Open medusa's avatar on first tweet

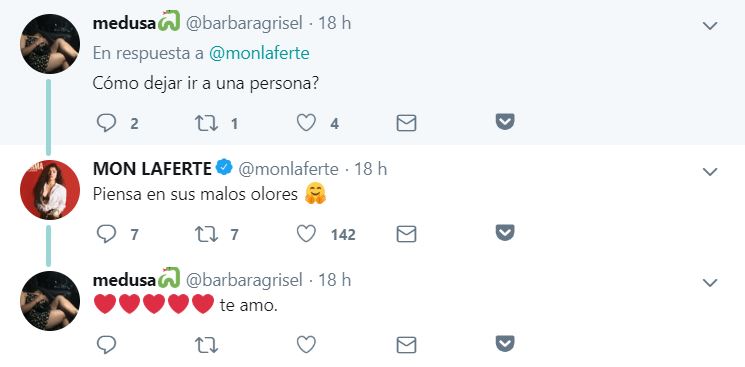[50, 44]
